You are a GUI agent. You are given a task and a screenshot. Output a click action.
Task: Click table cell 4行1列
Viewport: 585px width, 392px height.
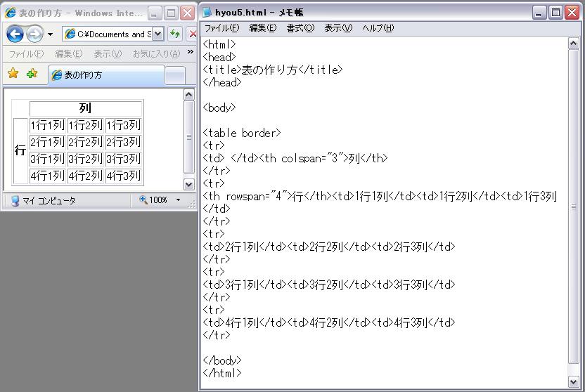pos(48,176)
